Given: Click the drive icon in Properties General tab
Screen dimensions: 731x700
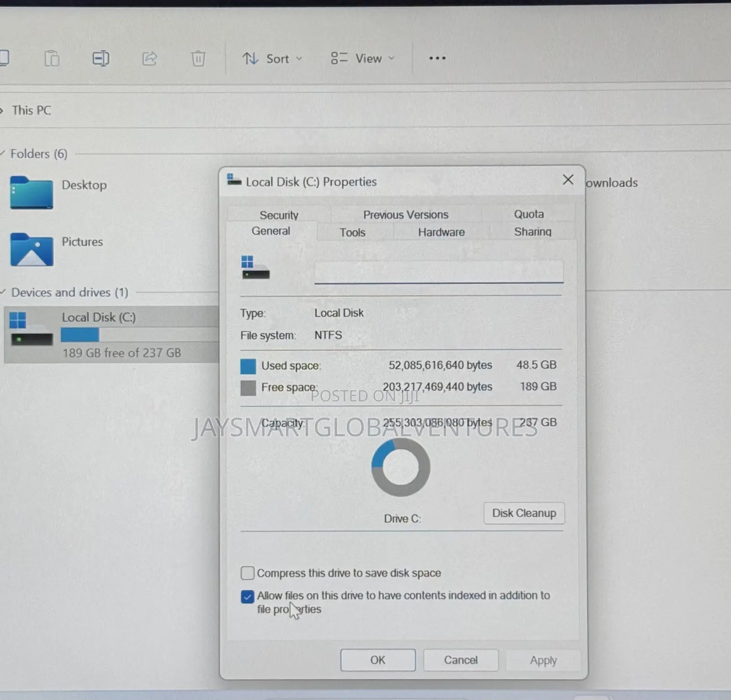Looking at the screenshot, I should (255, 267).
